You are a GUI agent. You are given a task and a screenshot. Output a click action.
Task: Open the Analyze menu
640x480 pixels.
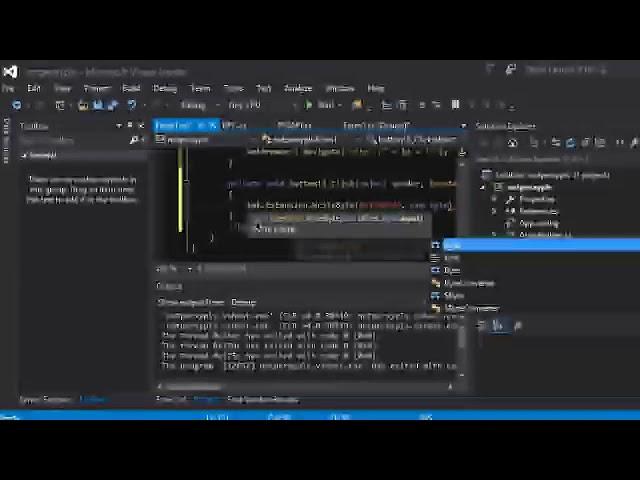[298, 89]
